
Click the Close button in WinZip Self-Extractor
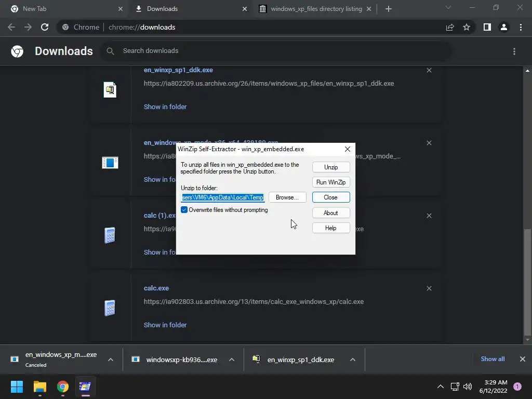[331, 197]
